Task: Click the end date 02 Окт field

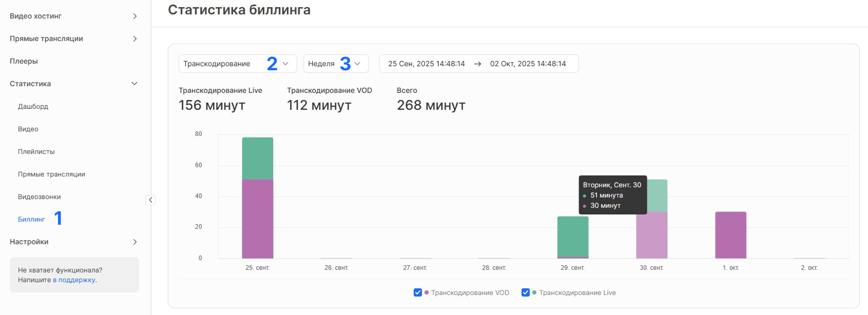Action: click(528, 64)
